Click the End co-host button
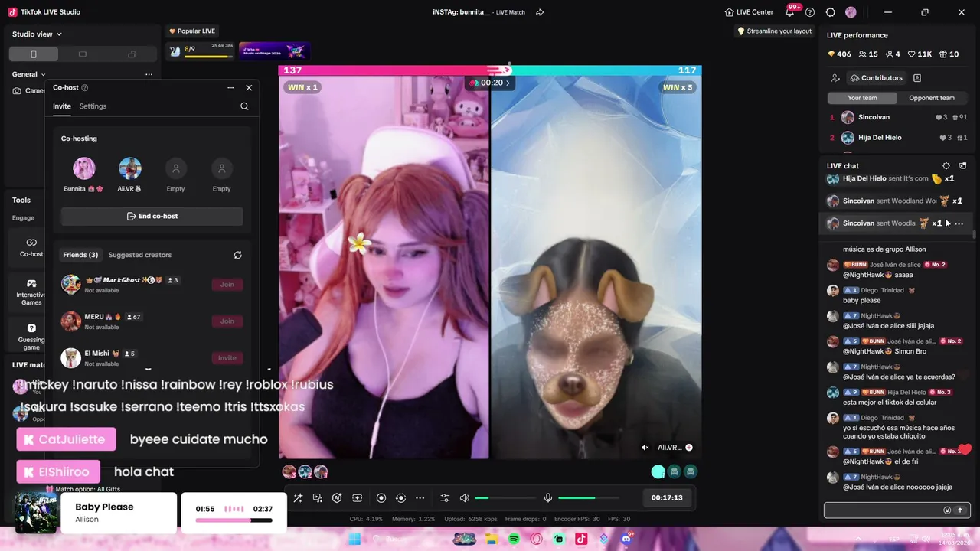This screenshot has height=551, width=980. tap(152, 217)
